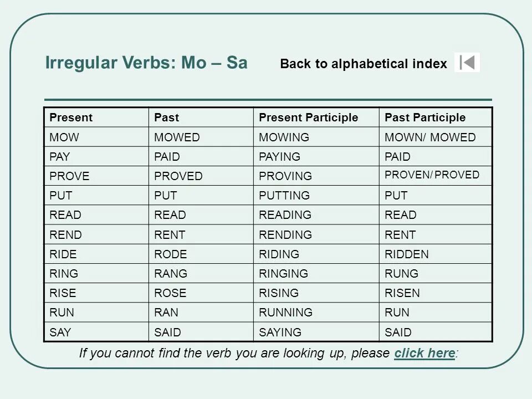532x399 pixels.
Task: Select the 'Past' column header
Action: (201, 117)
